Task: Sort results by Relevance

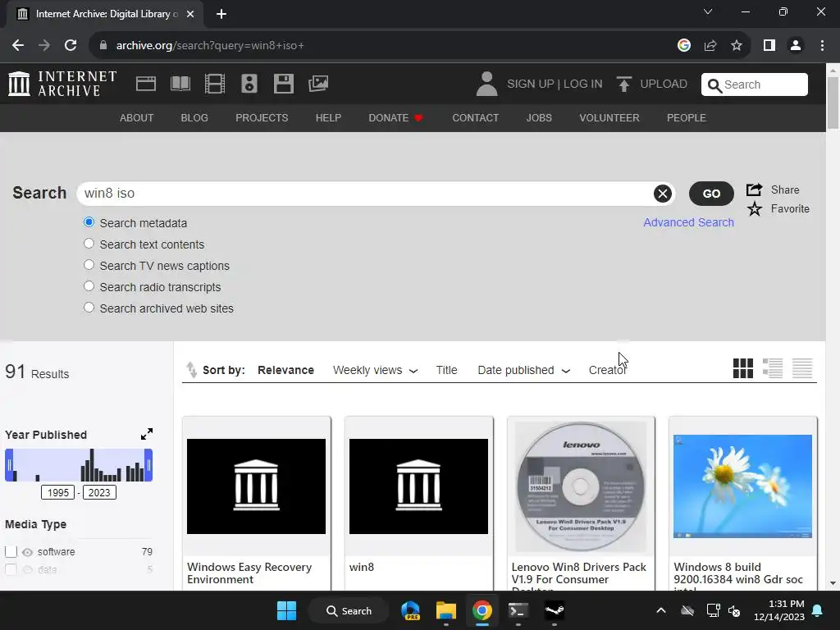Action: click(285, 370)
